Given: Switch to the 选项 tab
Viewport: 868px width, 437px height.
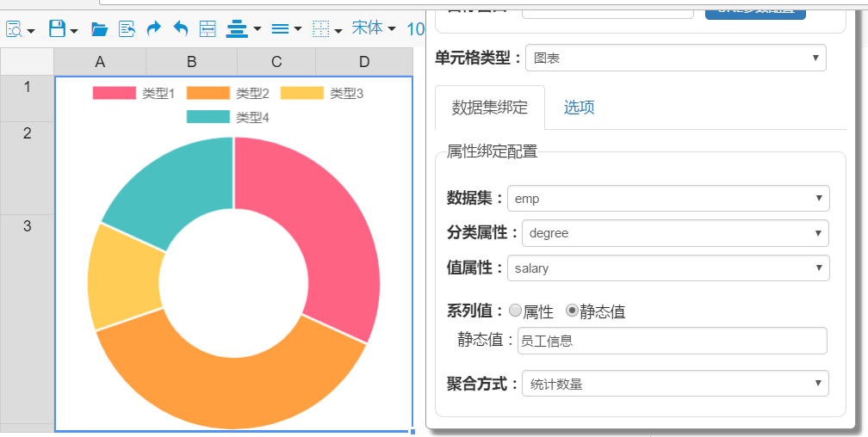Looking at the screenshot, I should 579,108.
